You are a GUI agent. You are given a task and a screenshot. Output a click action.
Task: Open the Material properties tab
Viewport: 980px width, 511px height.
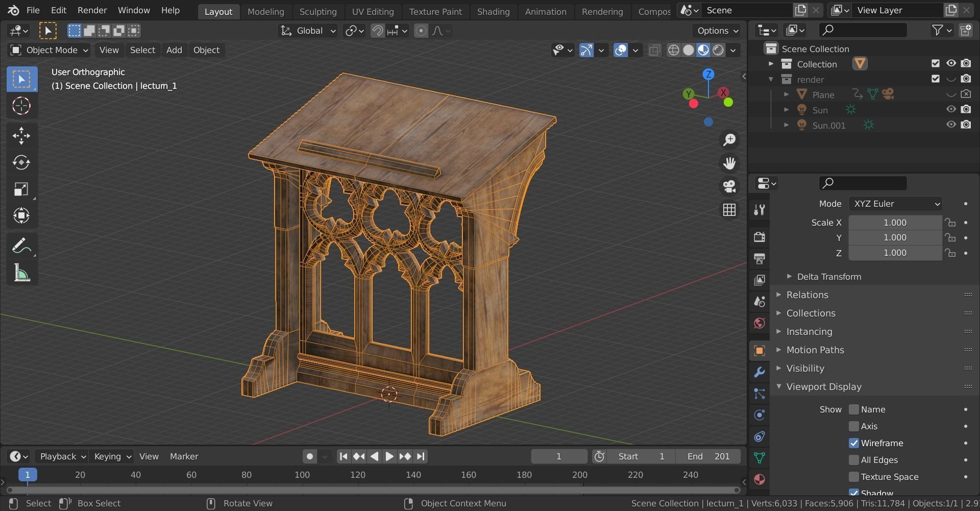click(759, 479)
